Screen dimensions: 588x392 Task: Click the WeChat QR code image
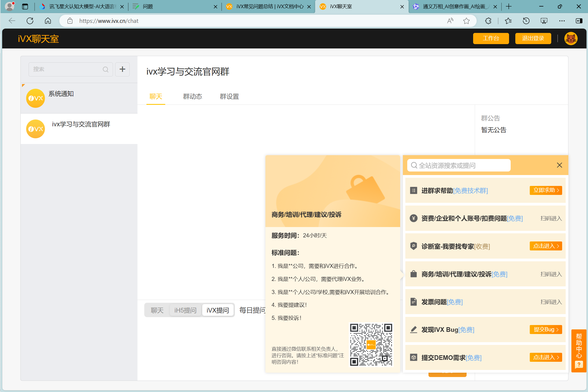point(371,345)
